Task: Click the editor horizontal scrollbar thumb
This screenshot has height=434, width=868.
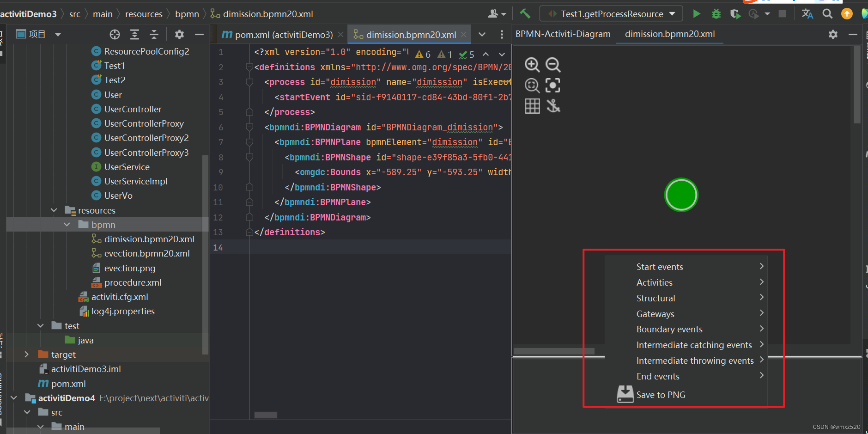Action: point(266,415)
